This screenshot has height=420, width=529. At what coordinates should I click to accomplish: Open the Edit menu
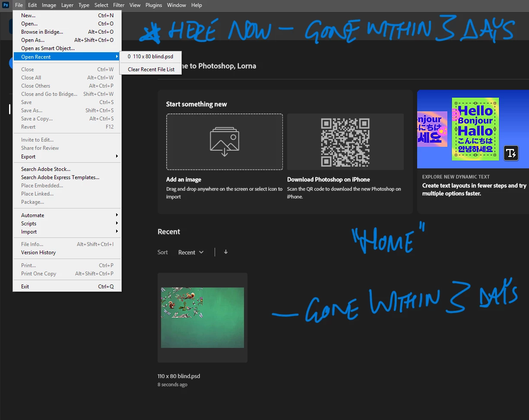pos(32,5)
